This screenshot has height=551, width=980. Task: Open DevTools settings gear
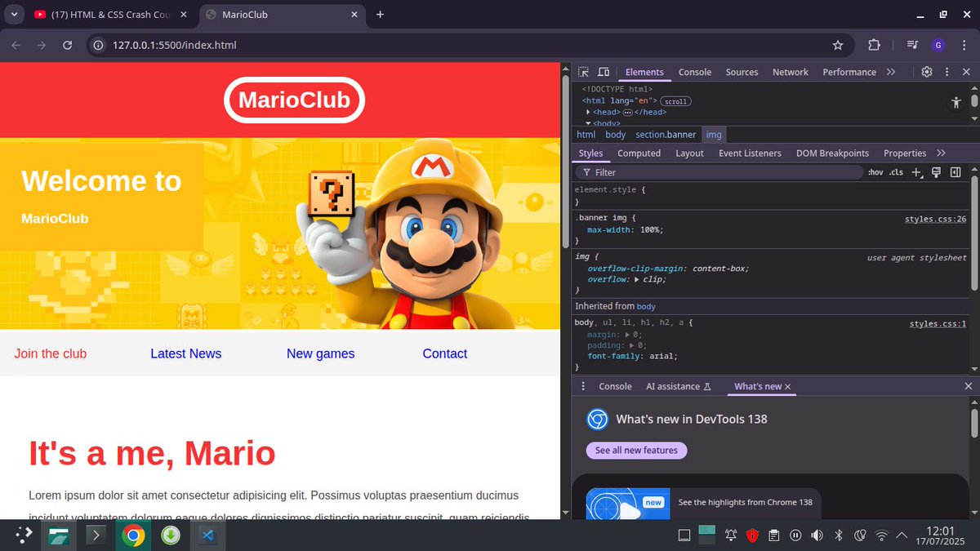coord(926,72)
